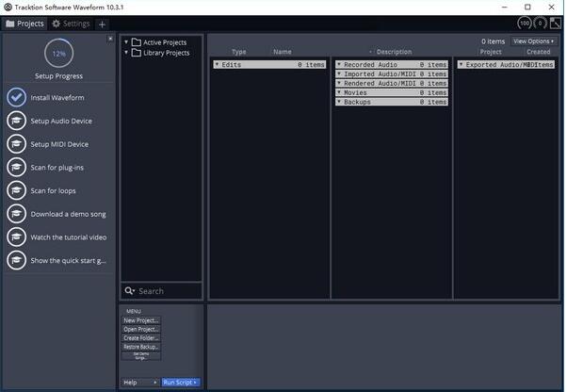Click the Scan for loops tutorial icon

pos(16,190)
